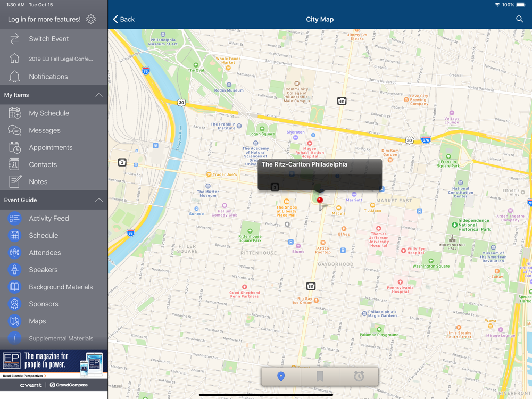Tap the Trader Joe's cart marker
The image size is (532, 399).
pyautogui.click(x=209, y=174)
